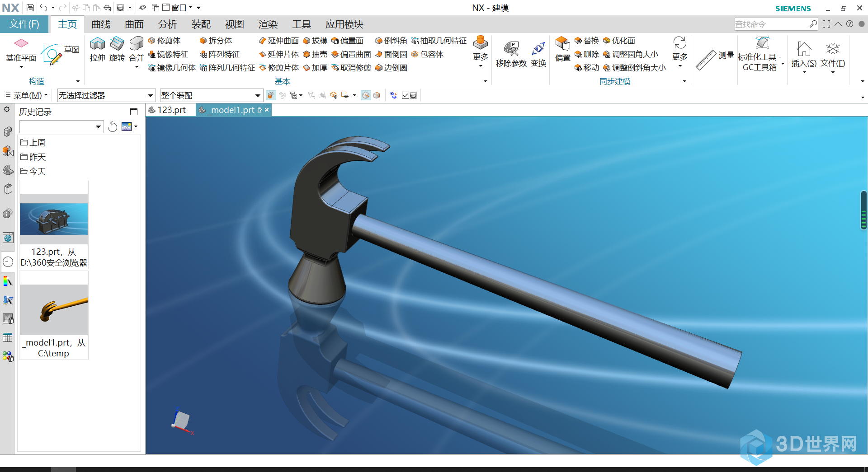Switch to the 渲染 ribbon tab

268,24
